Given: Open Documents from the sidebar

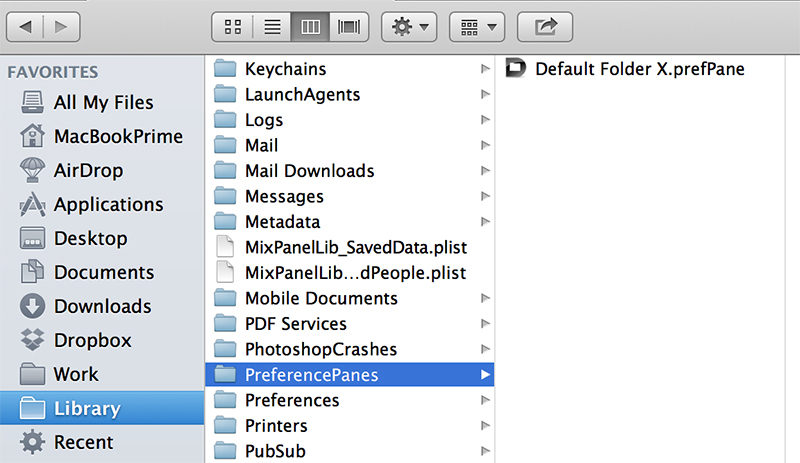Looking at the screenshot, I should [102, 272].
